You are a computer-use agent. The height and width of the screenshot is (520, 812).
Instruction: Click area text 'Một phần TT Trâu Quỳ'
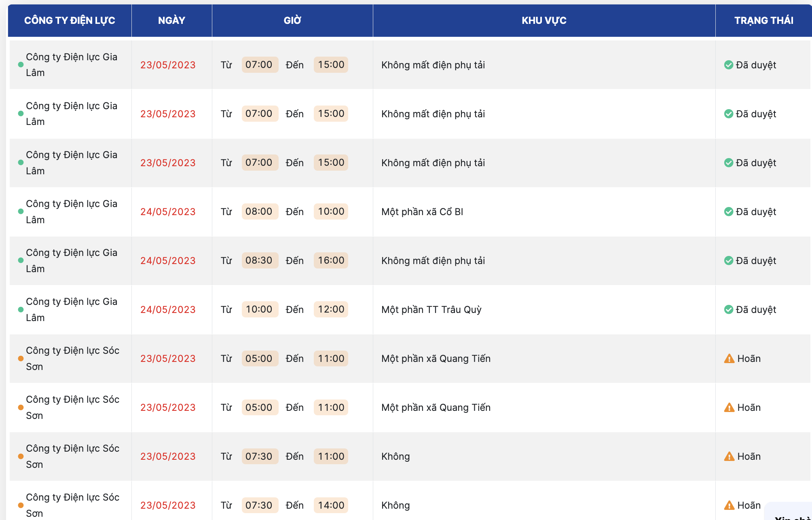[x=431, y=310]
